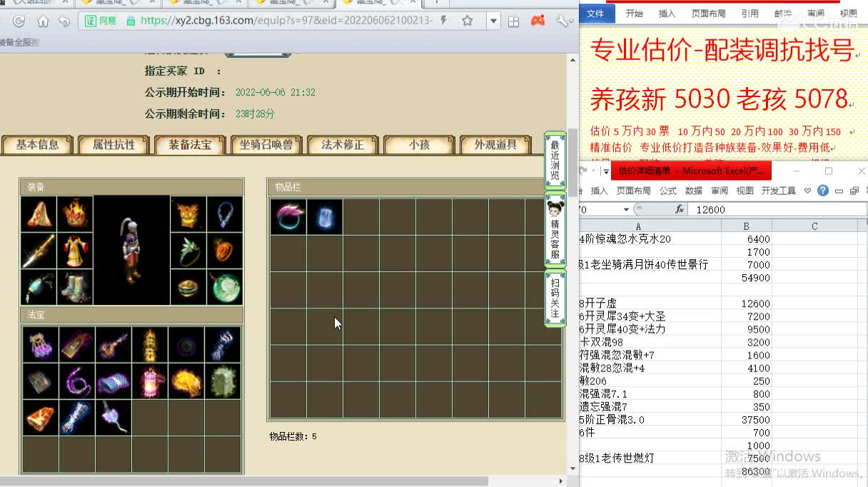Select Excel cell with value 54900
Screen dimensions: 868x487
point(747,278)
